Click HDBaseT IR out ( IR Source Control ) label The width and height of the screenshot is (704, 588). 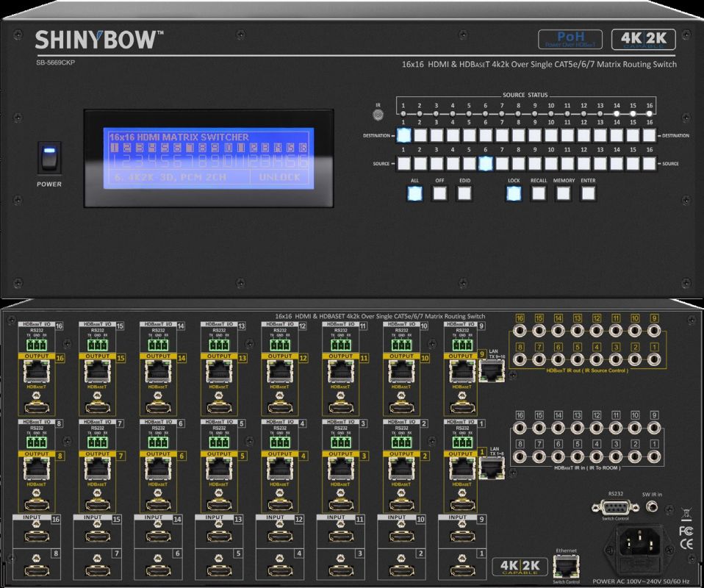[x=587, y=370]
